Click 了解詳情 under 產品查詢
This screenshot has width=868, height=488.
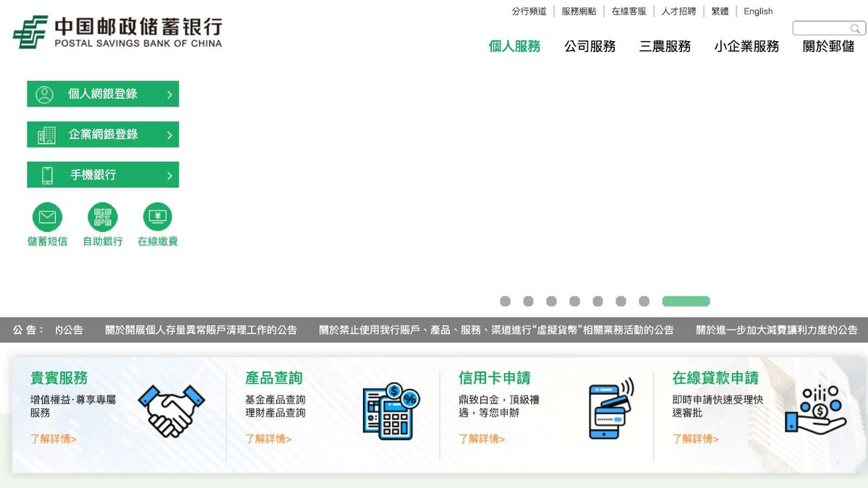pos(268,439)
